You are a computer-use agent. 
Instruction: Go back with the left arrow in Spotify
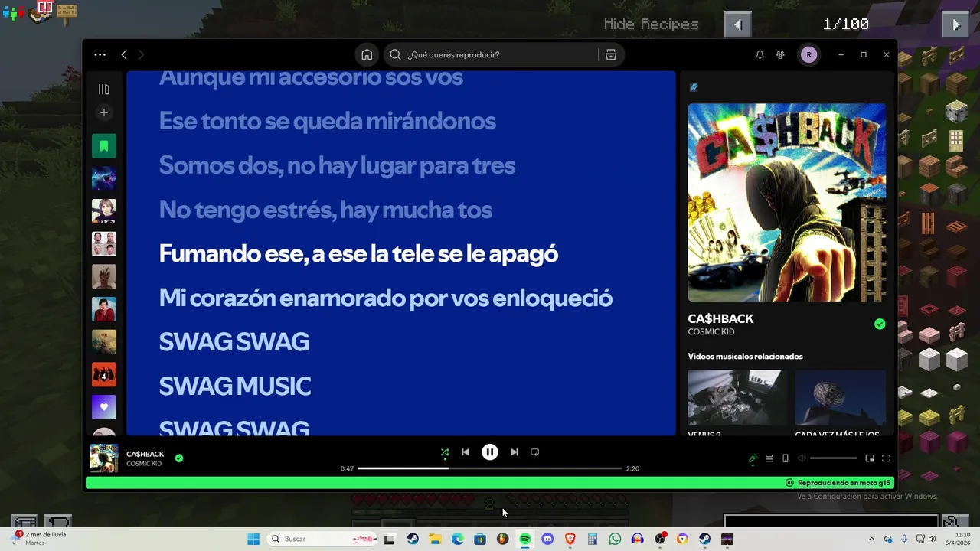124,54
